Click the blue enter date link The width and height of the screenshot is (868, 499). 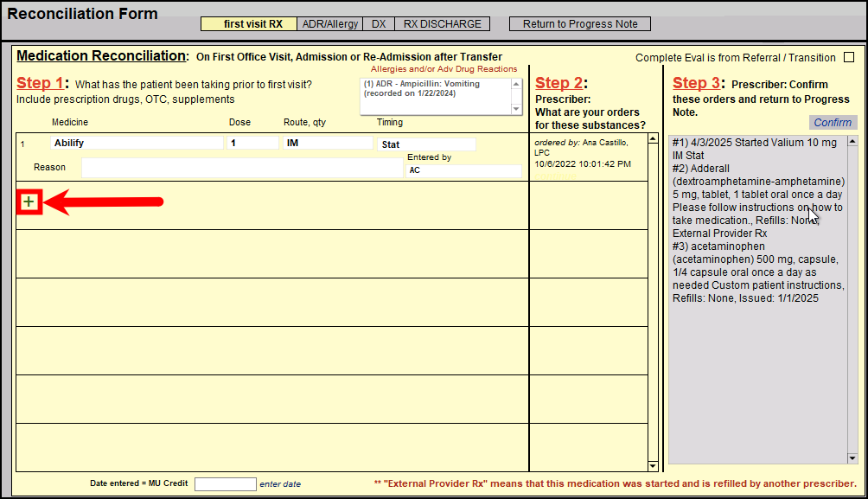[280, 484]
